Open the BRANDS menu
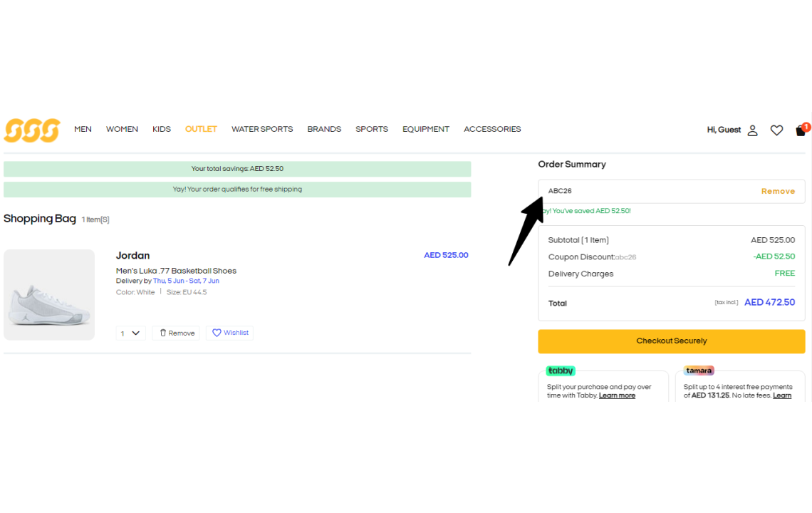This screenshot has height=513, width=812. (x=324, y=129)
